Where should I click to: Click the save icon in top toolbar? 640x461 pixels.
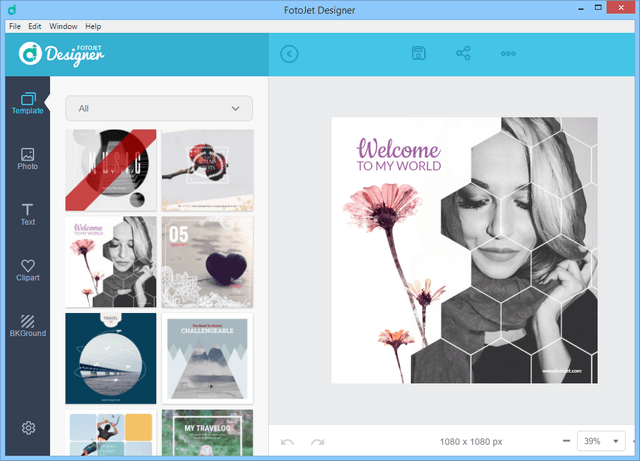(x=419, y=54)
